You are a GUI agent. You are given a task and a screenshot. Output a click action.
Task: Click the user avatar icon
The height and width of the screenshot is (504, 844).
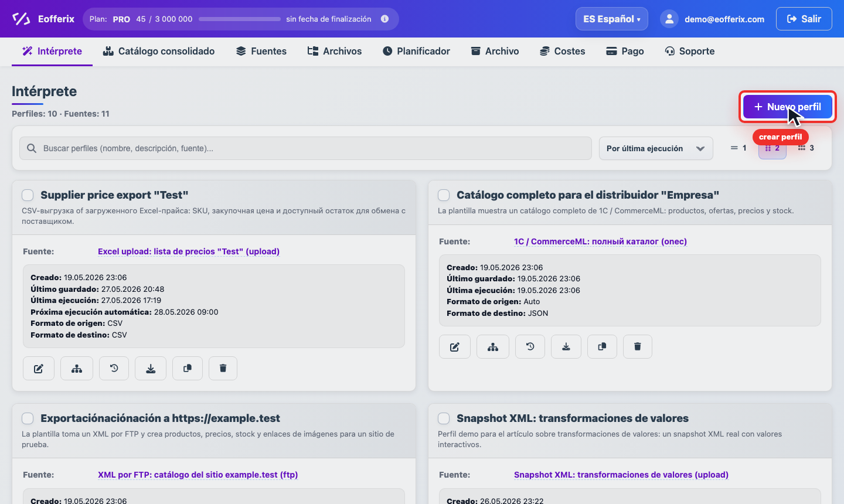pyautogui.click(x=669, y=19)
